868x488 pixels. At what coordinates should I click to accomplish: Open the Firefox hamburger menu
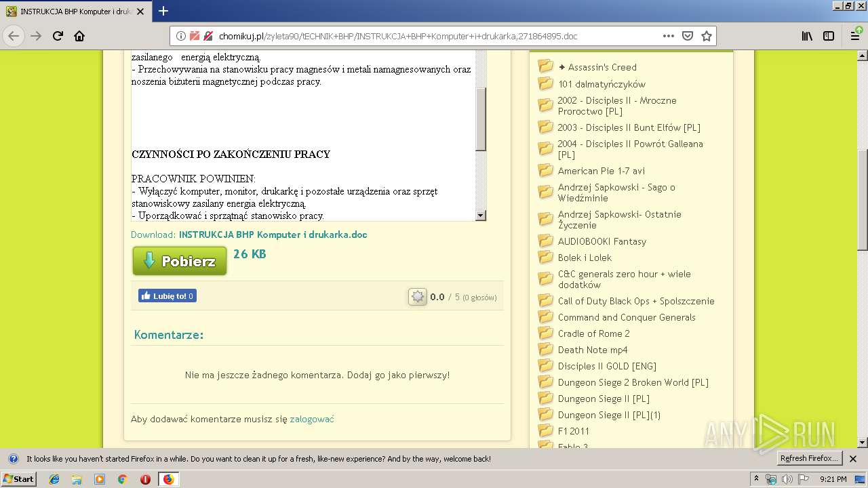[856, 36]
